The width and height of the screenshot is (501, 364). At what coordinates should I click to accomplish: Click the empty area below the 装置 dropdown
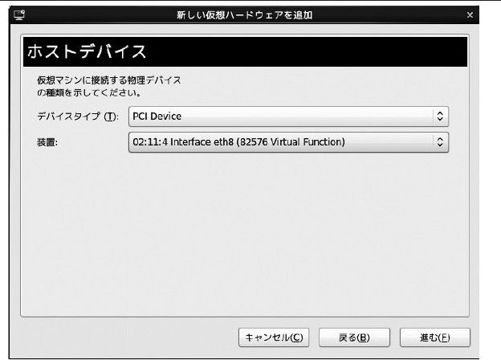(245, 233)
